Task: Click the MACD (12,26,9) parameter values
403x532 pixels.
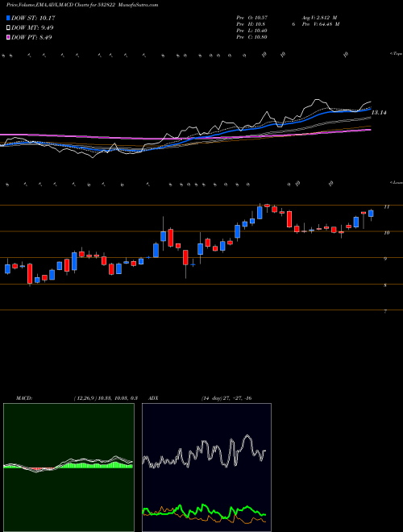Action: pyautogui.click(x=105, y=398)
